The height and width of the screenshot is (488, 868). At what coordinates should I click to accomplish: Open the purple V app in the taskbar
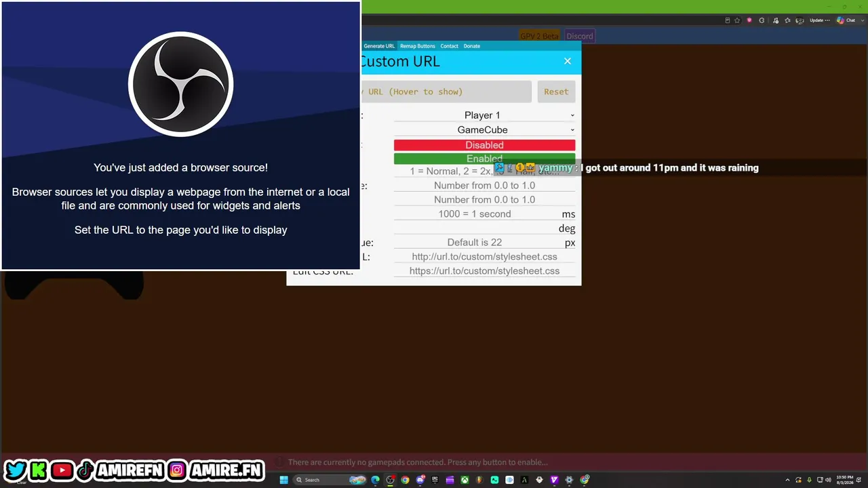tap(554, 480)
